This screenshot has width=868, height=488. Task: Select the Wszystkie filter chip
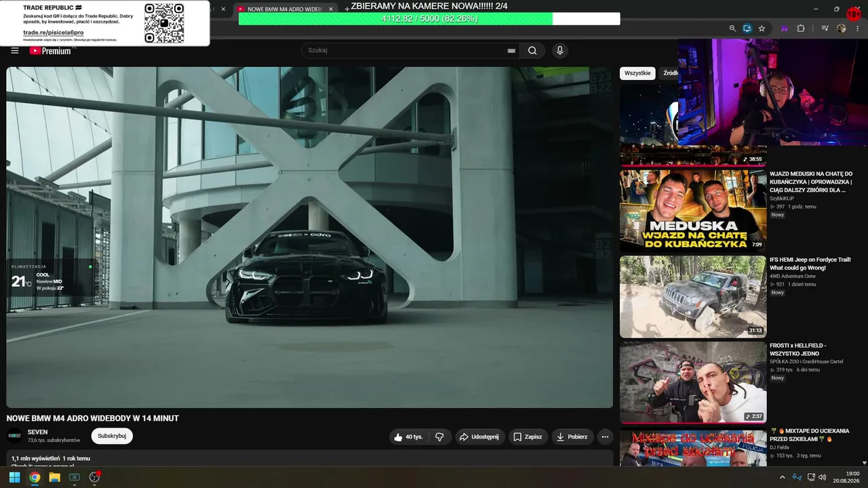tap(637, 73)
